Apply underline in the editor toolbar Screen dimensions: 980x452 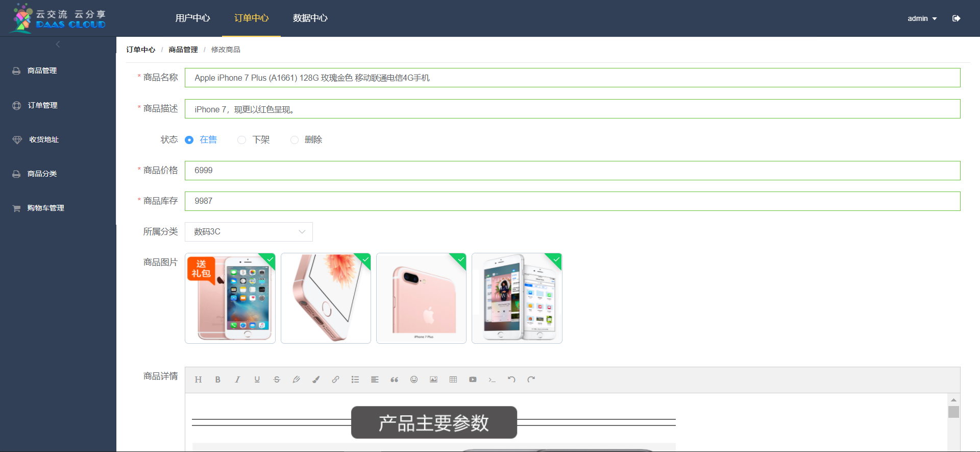(x=257, y=379)
